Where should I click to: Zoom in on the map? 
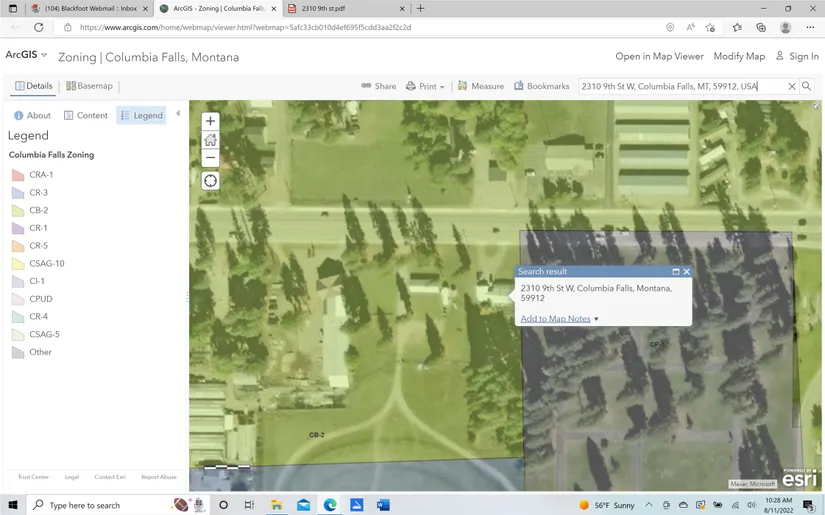[x=210, y=121]
